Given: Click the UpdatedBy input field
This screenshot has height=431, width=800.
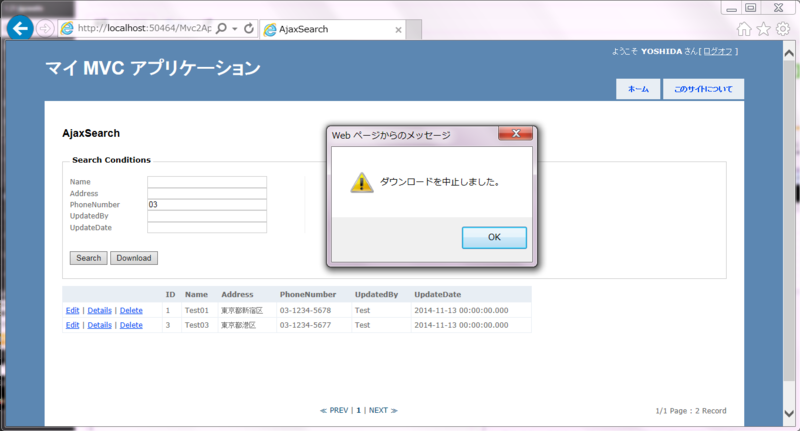Looking at the screenshot, I should [207, 216].
